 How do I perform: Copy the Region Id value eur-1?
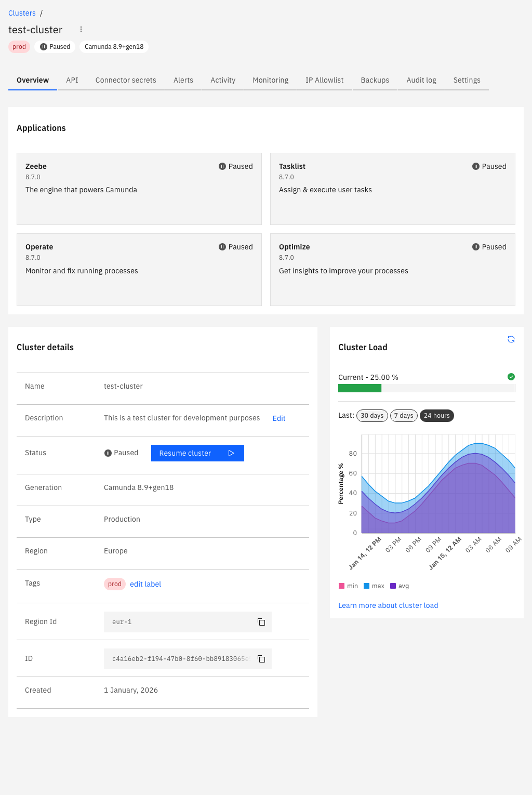pyautogui.click(x=261, y=622)
